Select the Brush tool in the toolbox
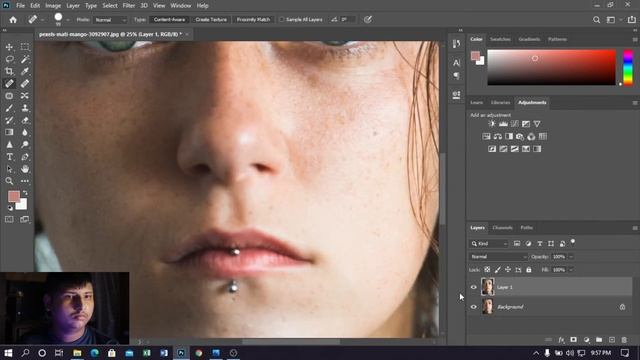Viewport: 640px width, 360px height. [x=9, y=108]
